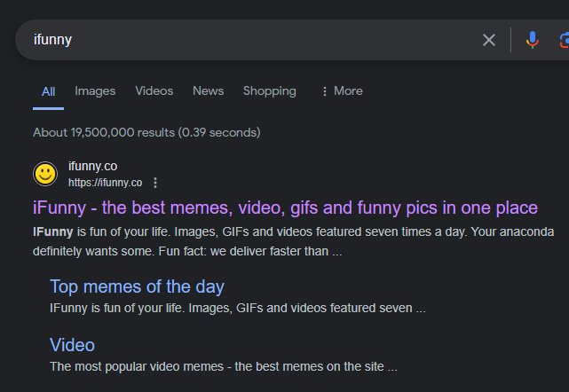This screenshot has width=569, height=392.
Task: Open Top memes of the day sitelink
Action: tap(137, 286)
